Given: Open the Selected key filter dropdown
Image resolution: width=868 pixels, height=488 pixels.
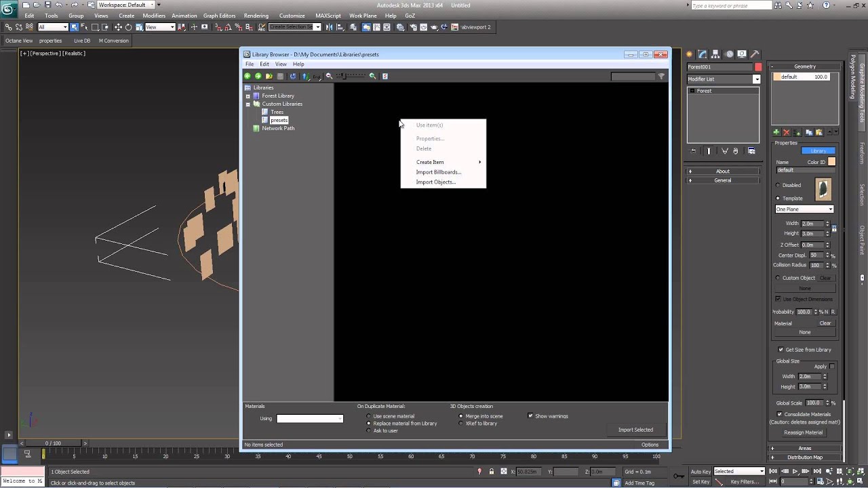Looking at the screenshot, I should pos(739,472).
